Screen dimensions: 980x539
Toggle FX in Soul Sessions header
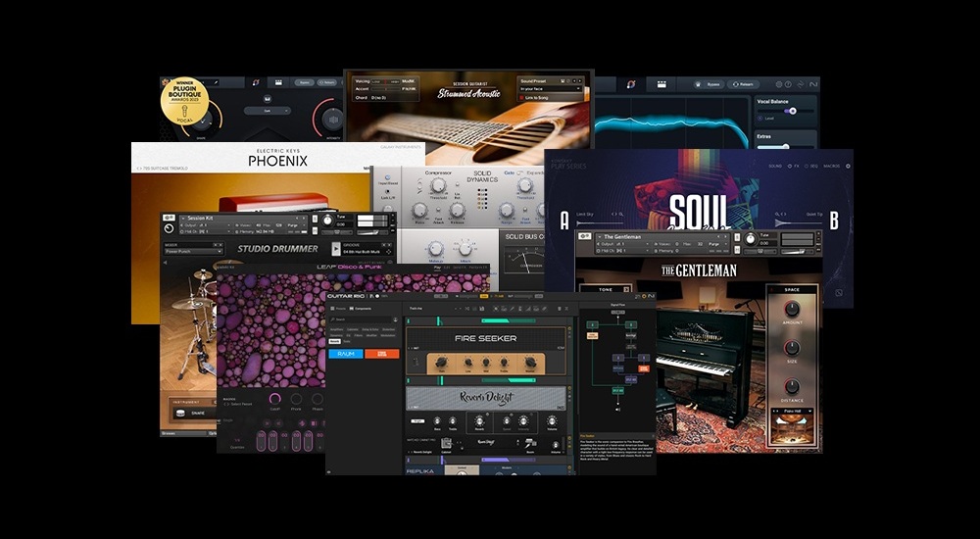pos(792,167)
